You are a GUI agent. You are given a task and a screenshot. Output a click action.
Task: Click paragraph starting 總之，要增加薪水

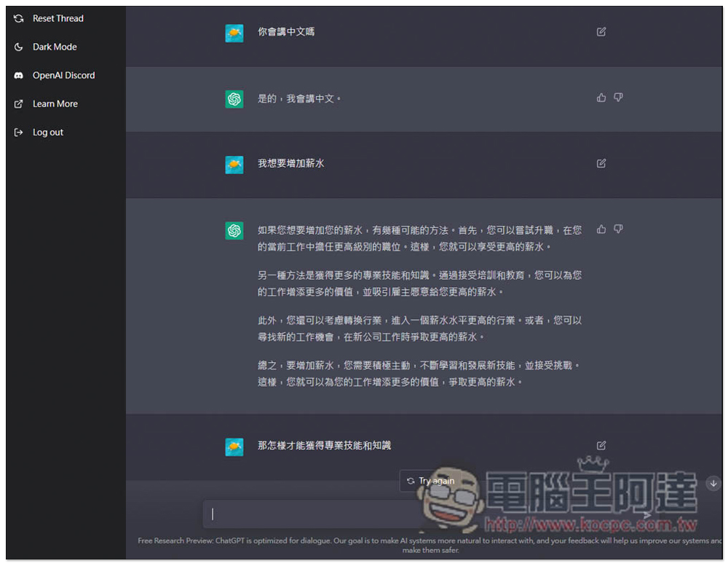[x=420, y=374]
